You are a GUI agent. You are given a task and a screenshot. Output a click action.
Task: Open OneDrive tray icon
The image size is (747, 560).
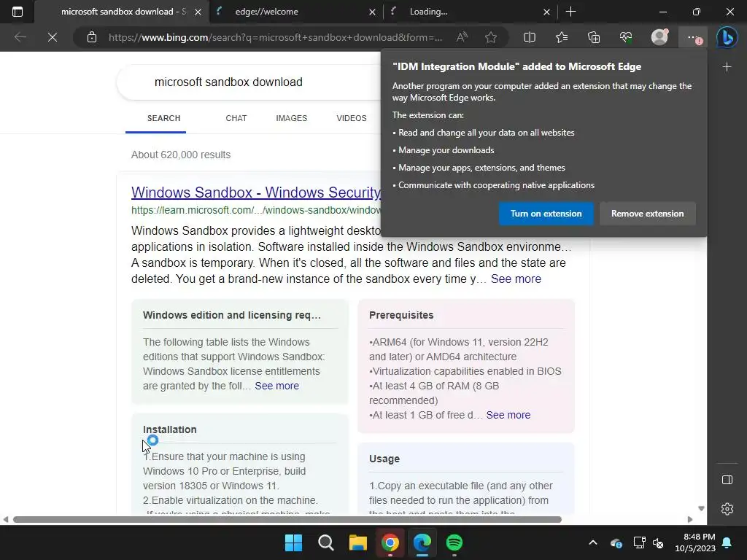pos(616,542)
